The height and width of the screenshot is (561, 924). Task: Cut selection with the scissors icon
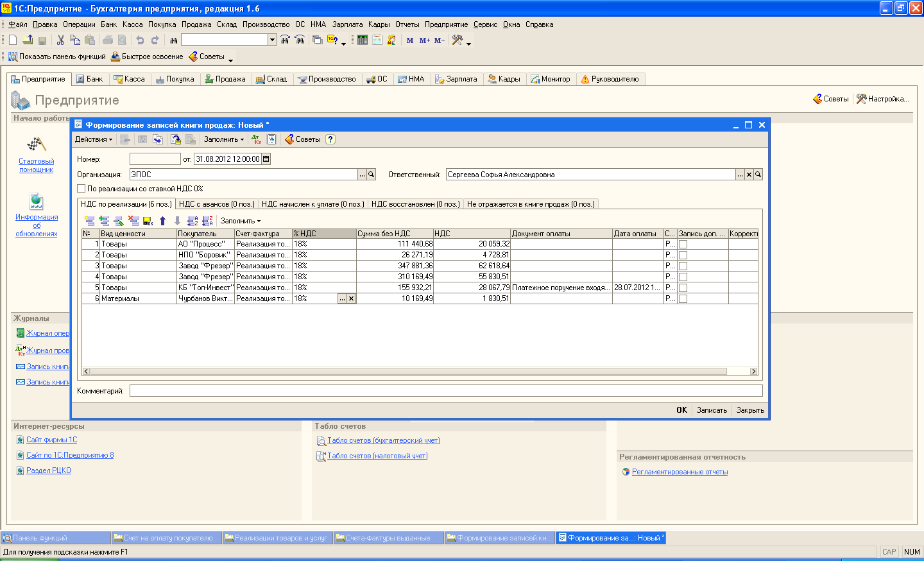tap(60, 40)
